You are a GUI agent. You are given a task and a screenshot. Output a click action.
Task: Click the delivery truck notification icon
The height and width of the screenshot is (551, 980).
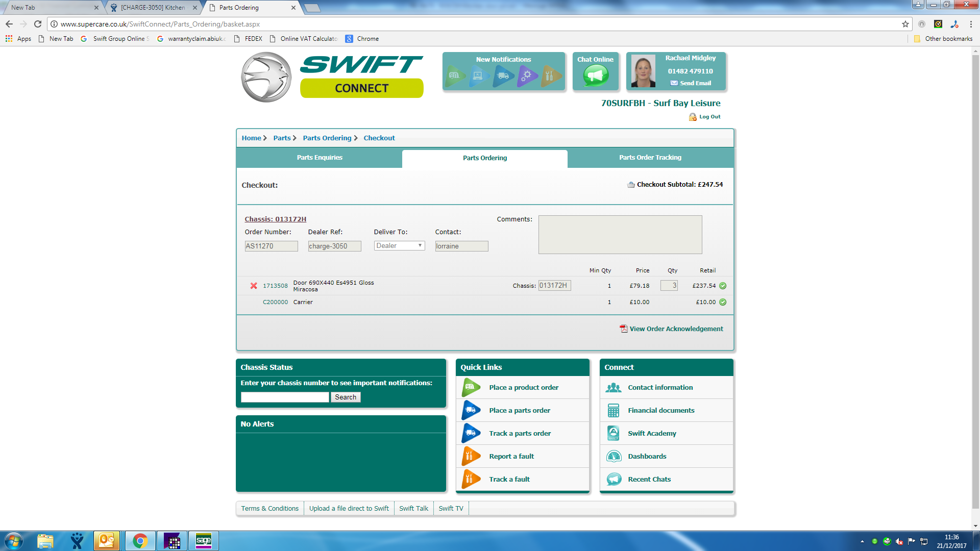click(x=503, y=76)
